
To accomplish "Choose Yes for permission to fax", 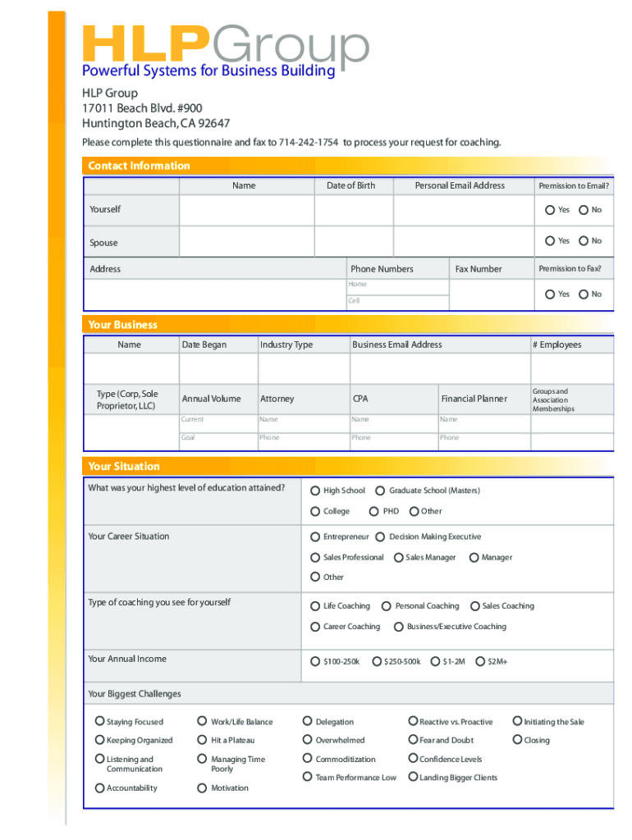I will (x=550, y=294).
